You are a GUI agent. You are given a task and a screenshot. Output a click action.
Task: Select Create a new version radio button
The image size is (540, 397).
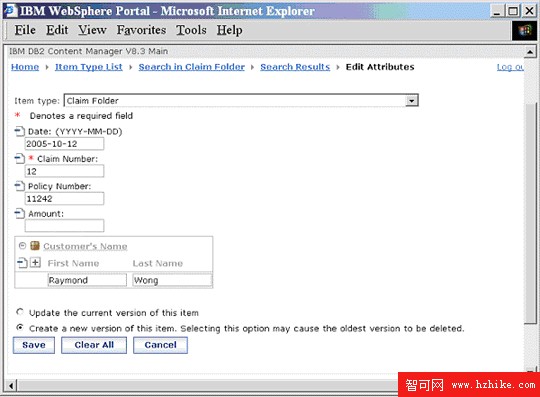coord(20,327)
